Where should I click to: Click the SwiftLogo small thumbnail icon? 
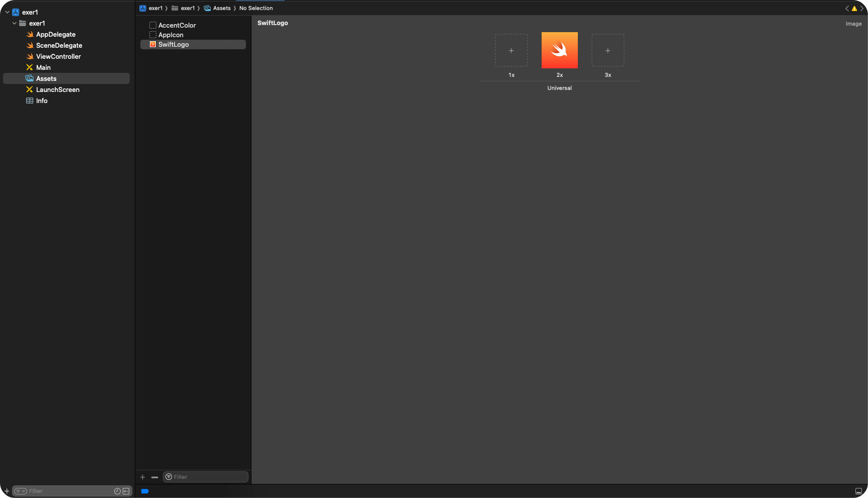pyautogui.click(x=153, y=44)
